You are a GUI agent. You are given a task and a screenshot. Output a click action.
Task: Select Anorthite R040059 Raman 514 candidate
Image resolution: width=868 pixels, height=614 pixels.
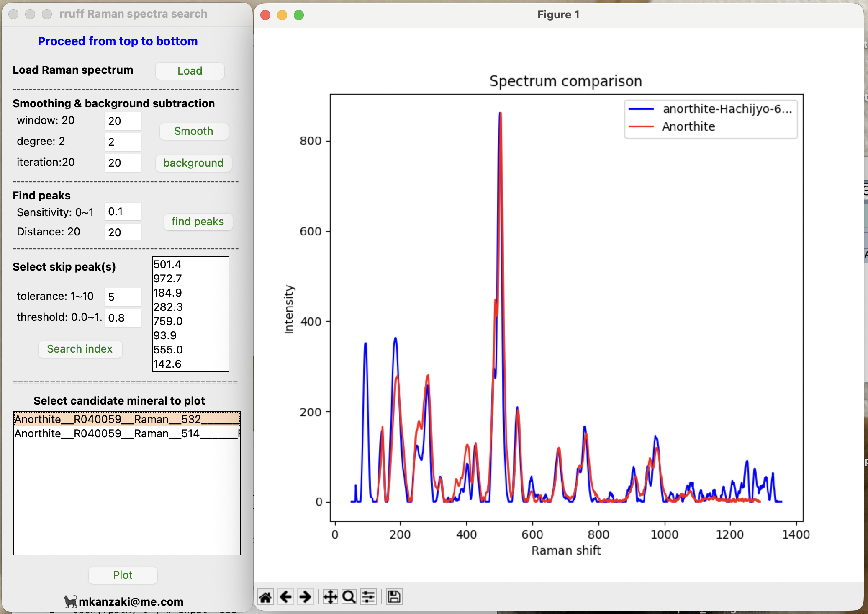[x=126, y=433]
